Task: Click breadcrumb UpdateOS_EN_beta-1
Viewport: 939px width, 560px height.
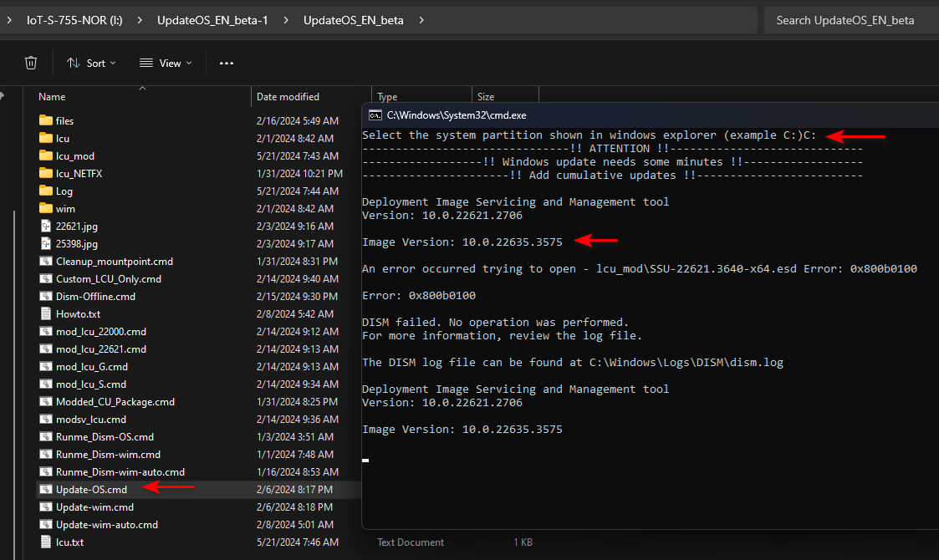Action: (x=212, y=20)
